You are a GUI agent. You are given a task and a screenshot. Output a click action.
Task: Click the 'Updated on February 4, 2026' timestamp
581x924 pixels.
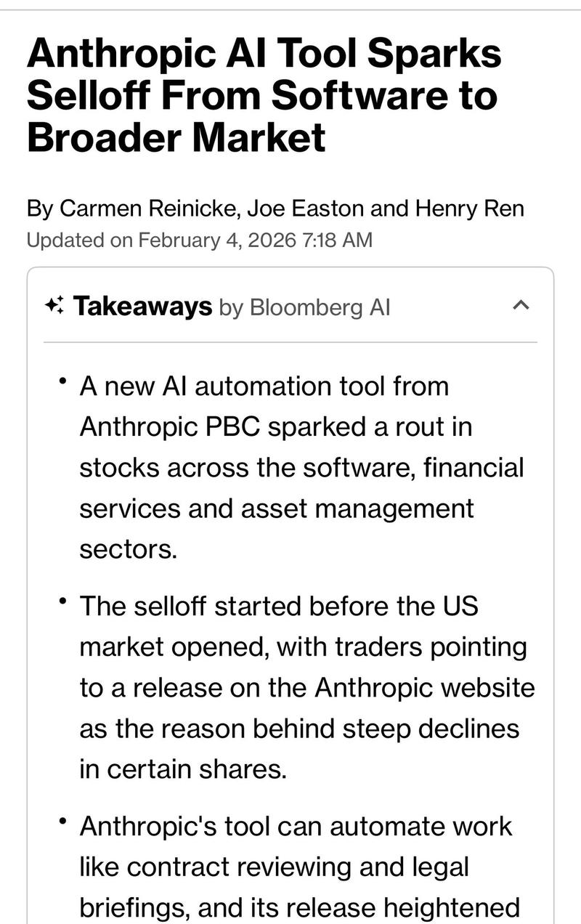(198, 240)
